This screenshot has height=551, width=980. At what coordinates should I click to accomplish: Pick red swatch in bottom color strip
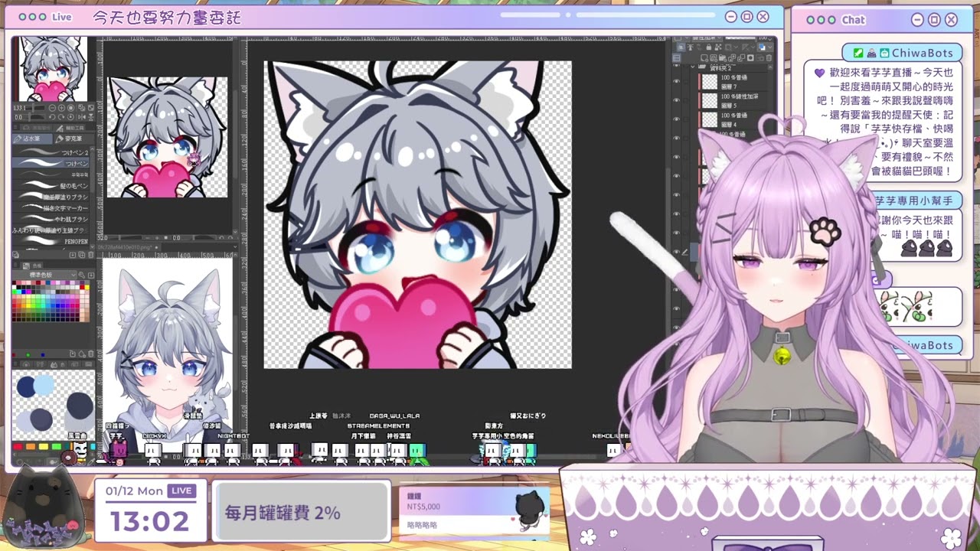click(18, 446)
